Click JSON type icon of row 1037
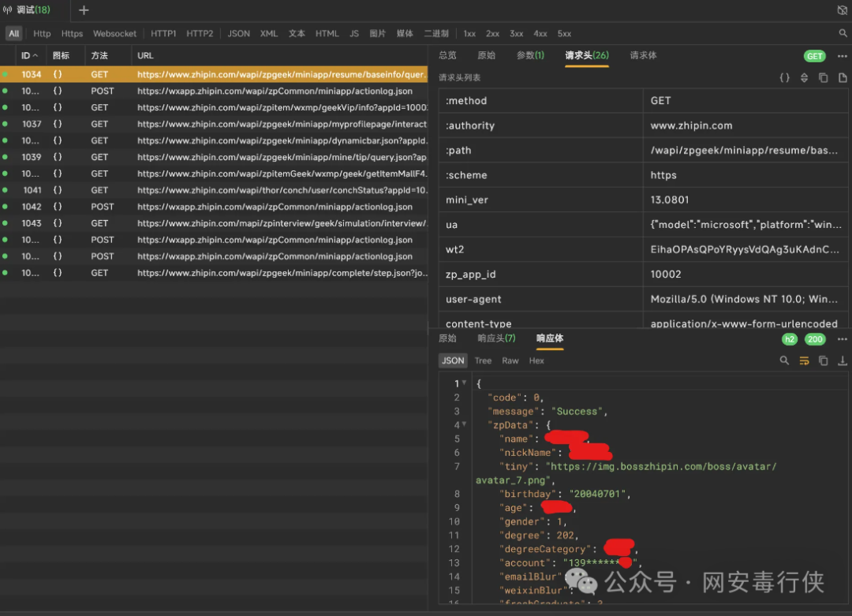This screenshot has height=616, width=852. pos(58,124)
